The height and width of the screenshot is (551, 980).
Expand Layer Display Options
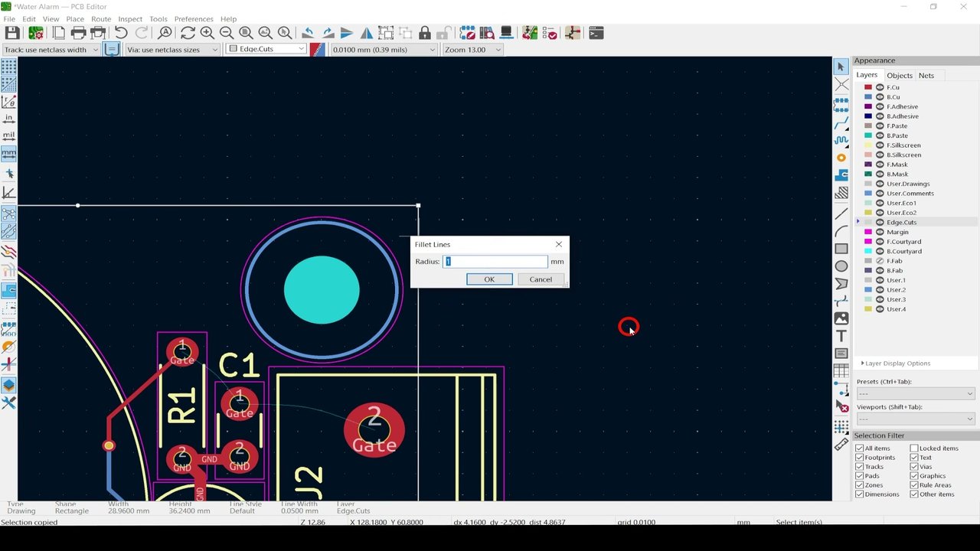pos(895,364)
